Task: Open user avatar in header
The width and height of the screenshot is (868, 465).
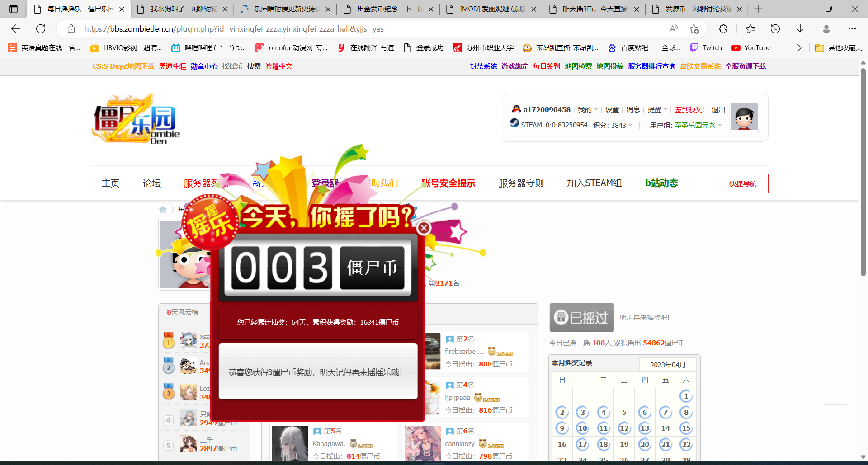Action: [744, 117]
